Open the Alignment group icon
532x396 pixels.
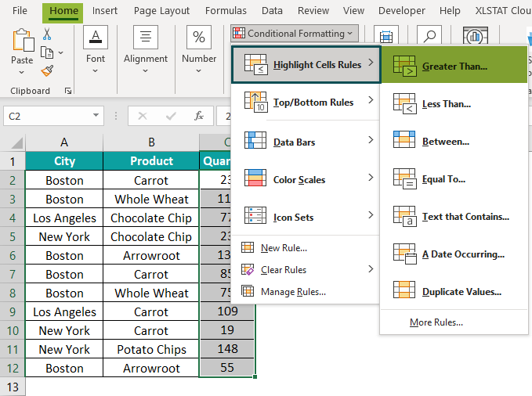click(x=146, y=37)
